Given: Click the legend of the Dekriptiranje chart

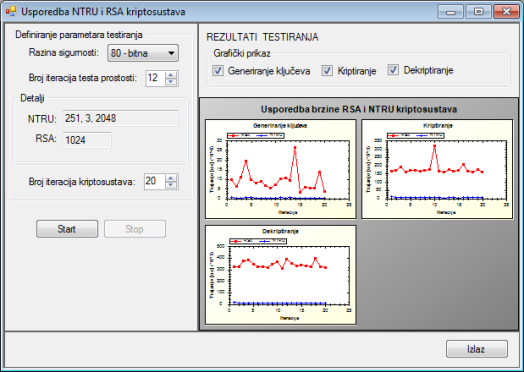Looking at the screenshot, I should coord(258,241).
